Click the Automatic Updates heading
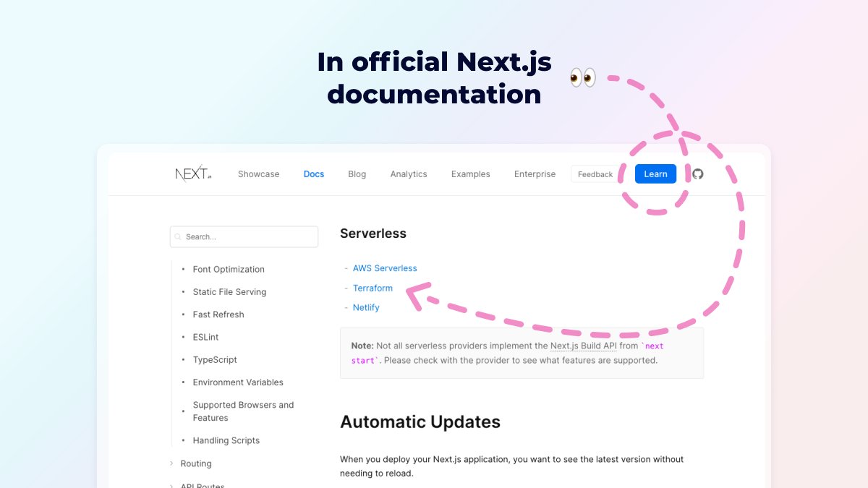Viewport: 868px width, 488px height. [x=420, y=421]
